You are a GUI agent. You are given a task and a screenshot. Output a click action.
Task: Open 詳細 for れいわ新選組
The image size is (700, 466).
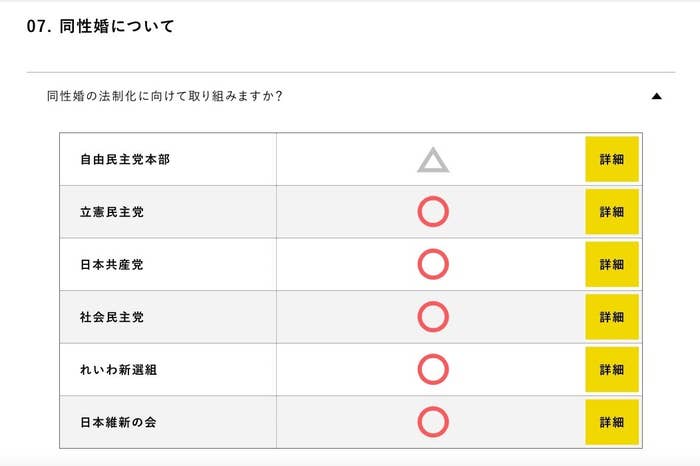[x=612, y=370]
